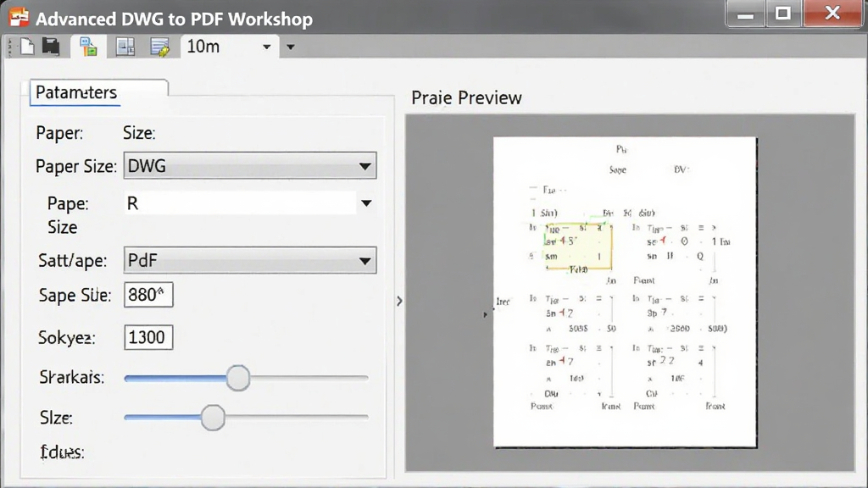Click the edit list toolbar icon
The width and height of the screenshot is (868, 488).
point(160,47)
